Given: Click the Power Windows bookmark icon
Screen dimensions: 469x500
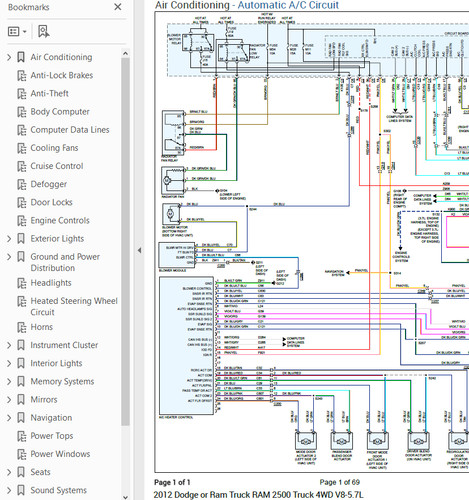Looking at the screenshot, I should point(22,454).
